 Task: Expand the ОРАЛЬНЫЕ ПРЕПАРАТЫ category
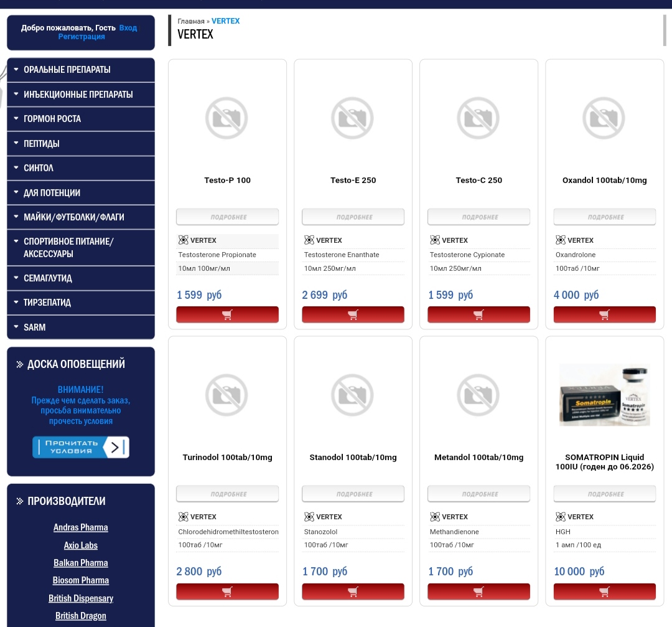pyautogui.click(x=80, y=70)
